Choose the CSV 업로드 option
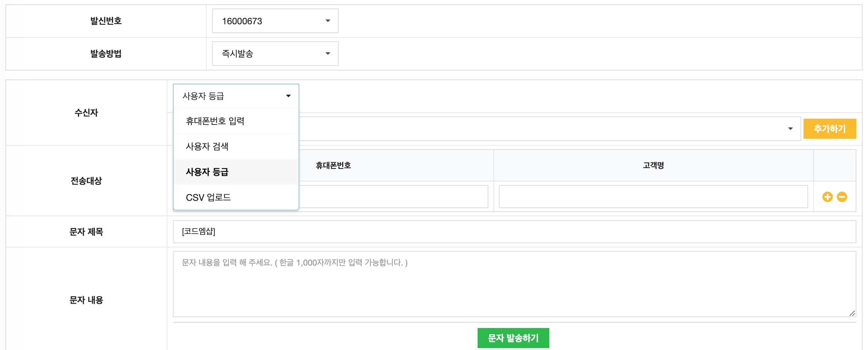This screenshot has height=350, width=868. coord(208,197)
